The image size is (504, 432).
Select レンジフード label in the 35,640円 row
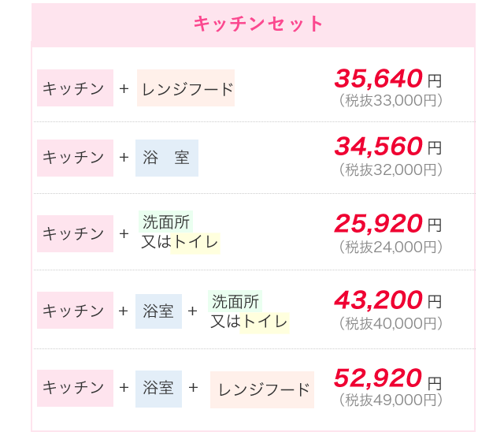(x=186, y=88)
